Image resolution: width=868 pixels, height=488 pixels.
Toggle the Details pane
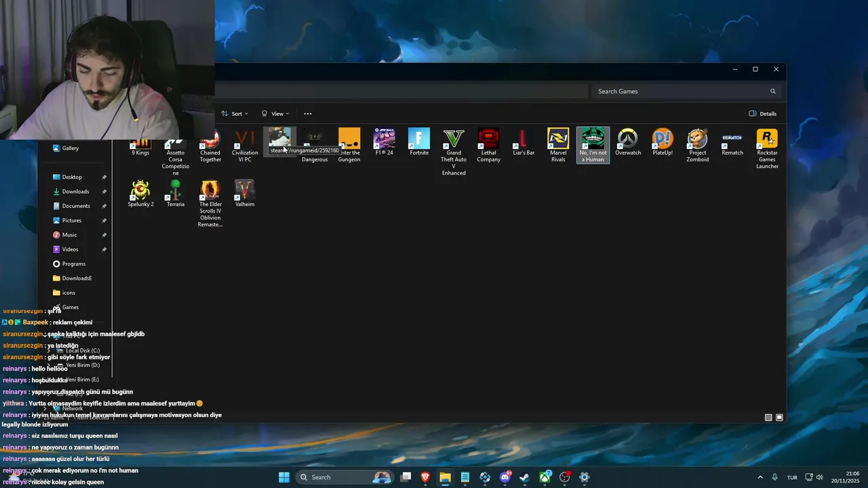(763, 114)
